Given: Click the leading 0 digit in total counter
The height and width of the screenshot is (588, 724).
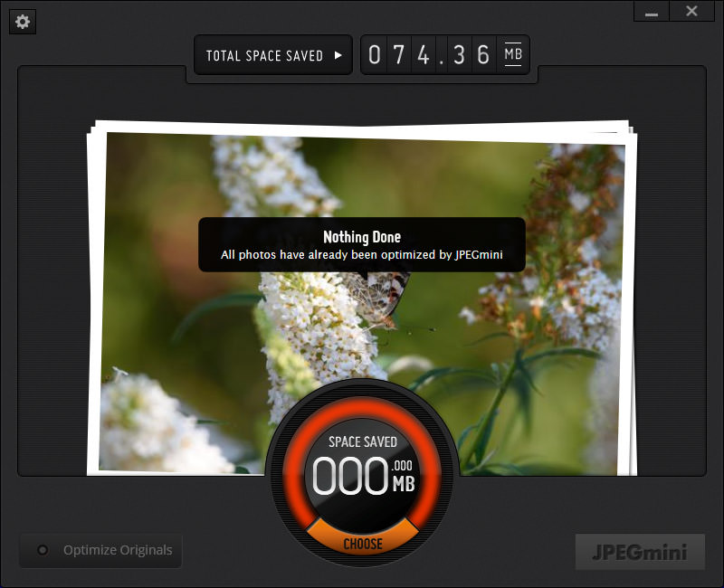Looking at the screenshot, I should (x=375, y=55).
